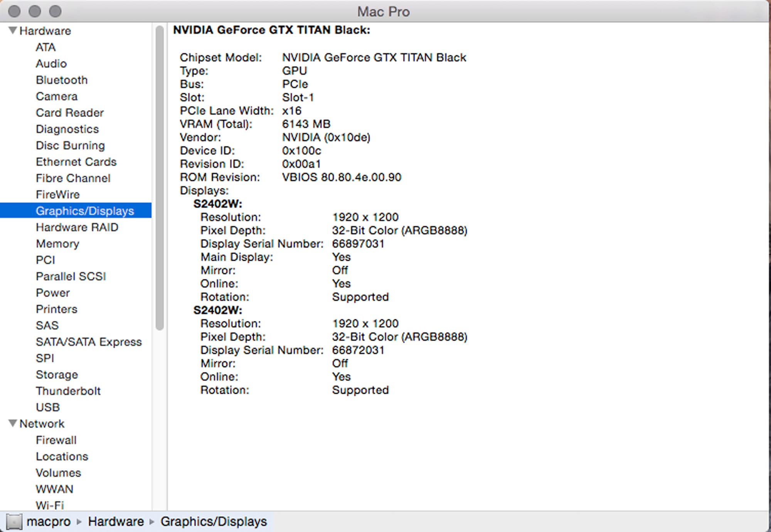The image size is (771, 532).
Task: Open the Fibre Channel section
Action: click(73, 178)
